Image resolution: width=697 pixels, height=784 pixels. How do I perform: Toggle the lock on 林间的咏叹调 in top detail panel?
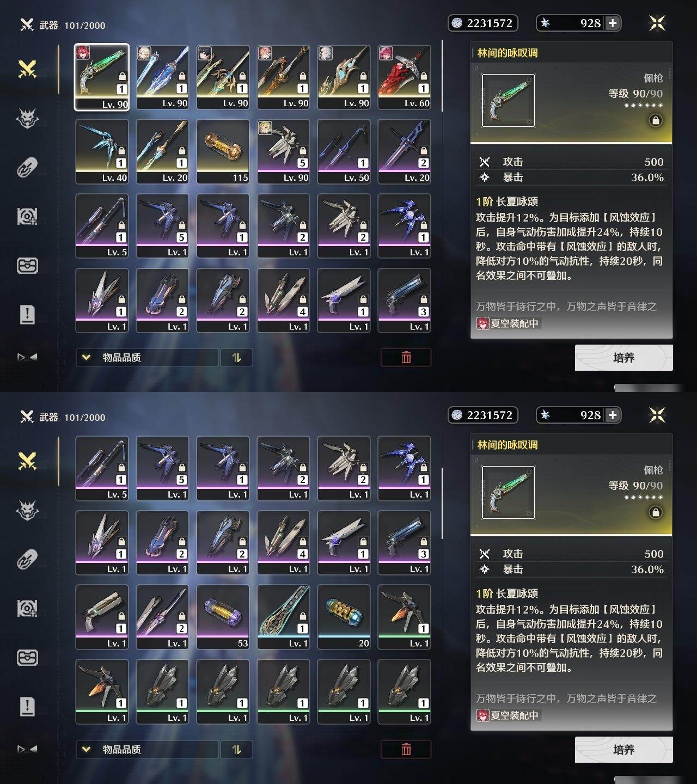coord(656,120)
